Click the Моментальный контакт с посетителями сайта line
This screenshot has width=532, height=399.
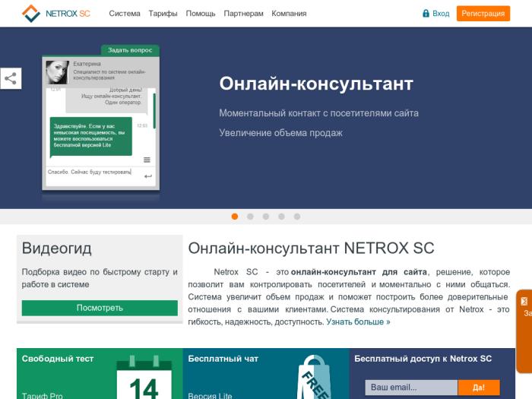(319, 113)
